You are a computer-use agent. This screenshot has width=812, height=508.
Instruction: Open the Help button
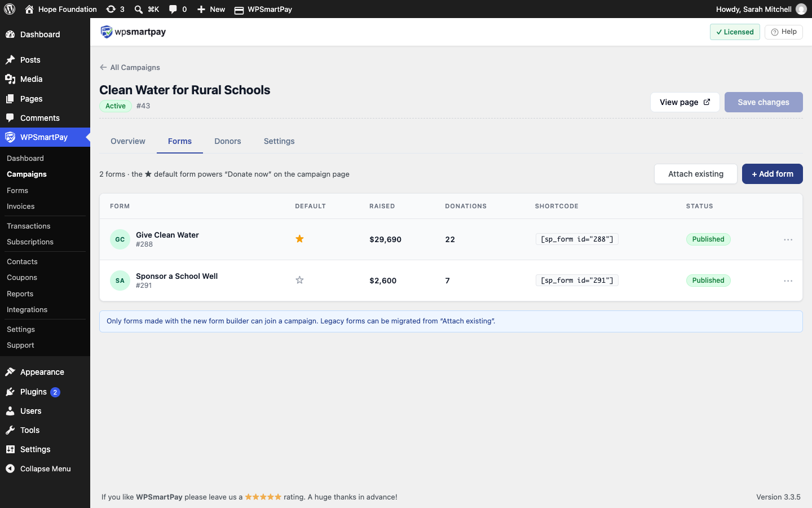coord(784,32)
